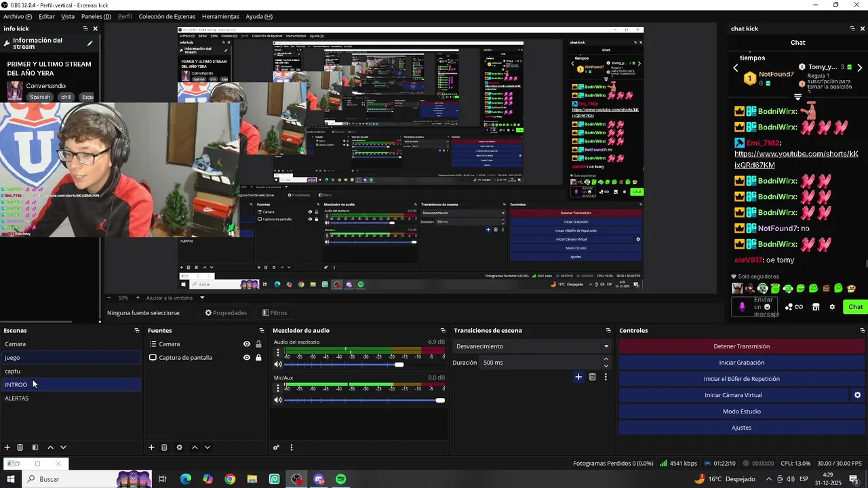Open the YouTube shorts link in chat

click(x=797, y=159)
